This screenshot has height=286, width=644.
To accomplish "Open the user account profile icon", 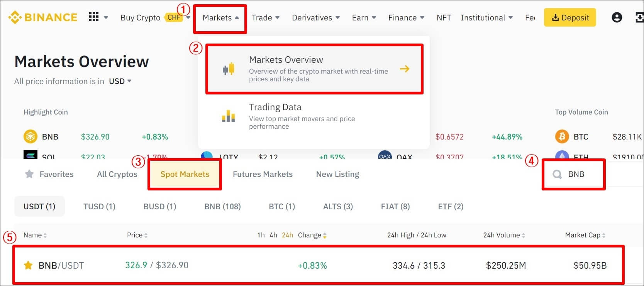I will coord(617,17).
